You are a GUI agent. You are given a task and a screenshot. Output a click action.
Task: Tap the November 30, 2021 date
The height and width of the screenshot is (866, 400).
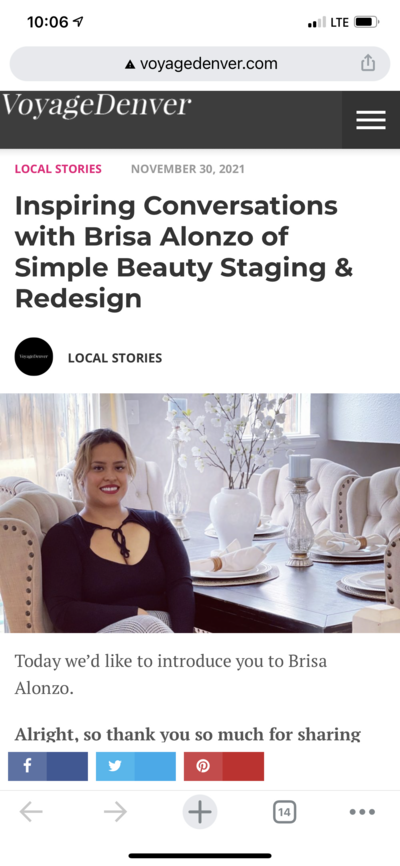click(x=187, y=169)
